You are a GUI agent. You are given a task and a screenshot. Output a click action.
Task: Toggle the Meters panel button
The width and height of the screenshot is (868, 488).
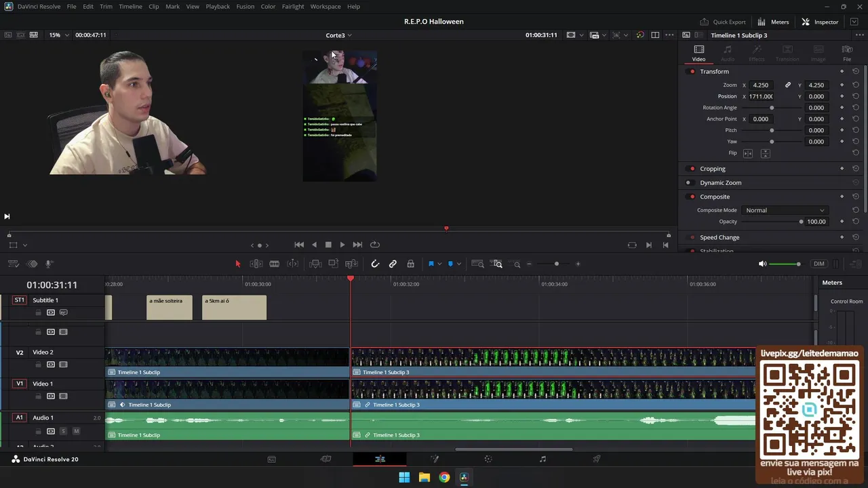click(x=774, y=22)
